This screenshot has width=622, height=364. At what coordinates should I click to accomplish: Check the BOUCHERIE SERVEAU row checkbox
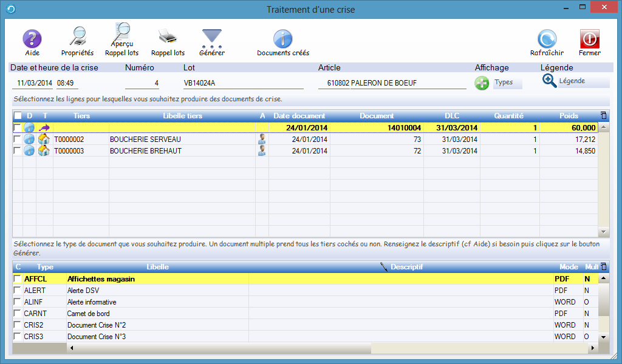point(17,140)
